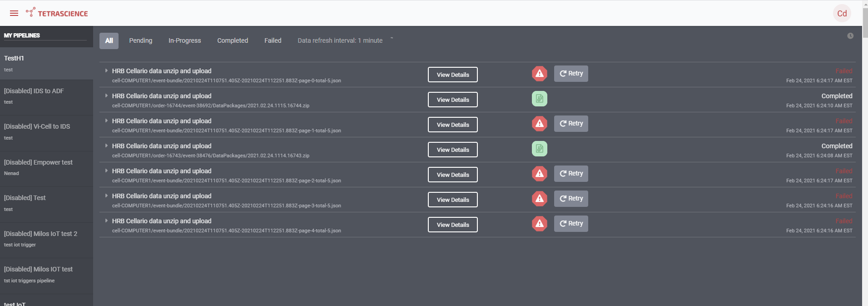The image size is (868, 306).
Task: Click timestamp Feb 24, 2021 6:24:10 AM EST
Action: pyautogui.click(x=819, y=105)
